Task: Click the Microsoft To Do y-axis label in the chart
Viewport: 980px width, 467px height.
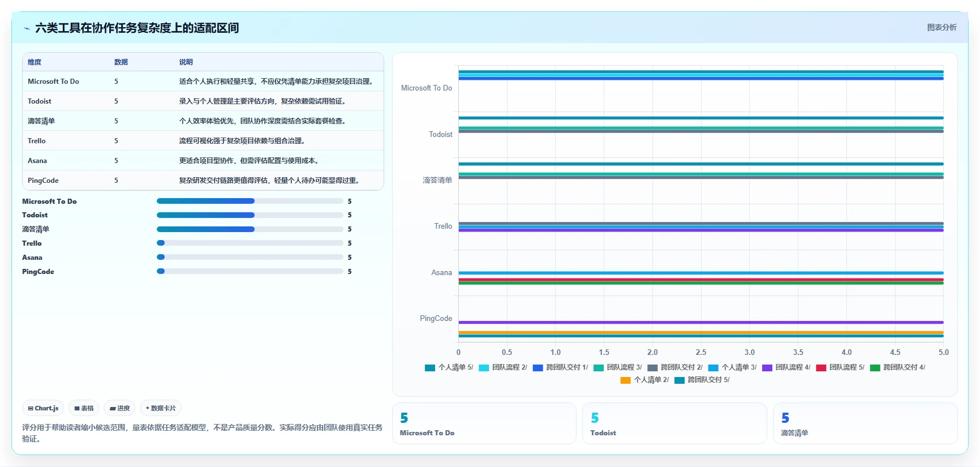Action: point(427,88)
